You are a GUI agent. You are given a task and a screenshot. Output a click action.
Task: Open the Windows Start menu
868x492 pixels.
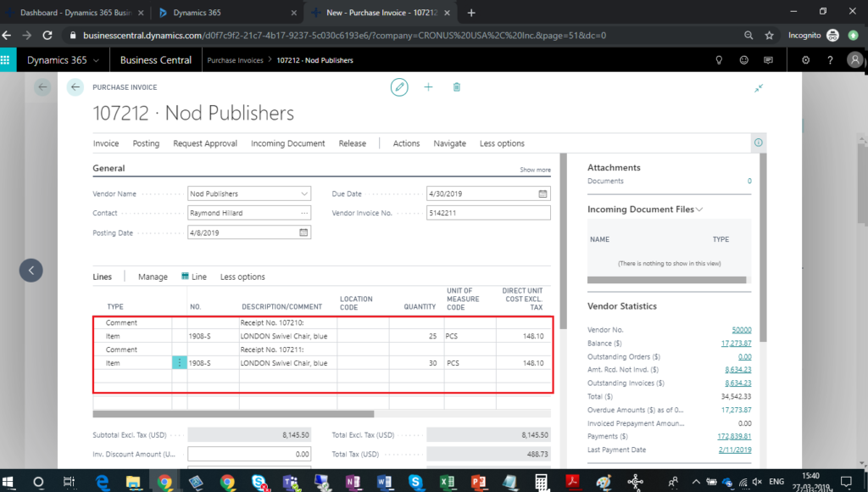pos(8,482)
